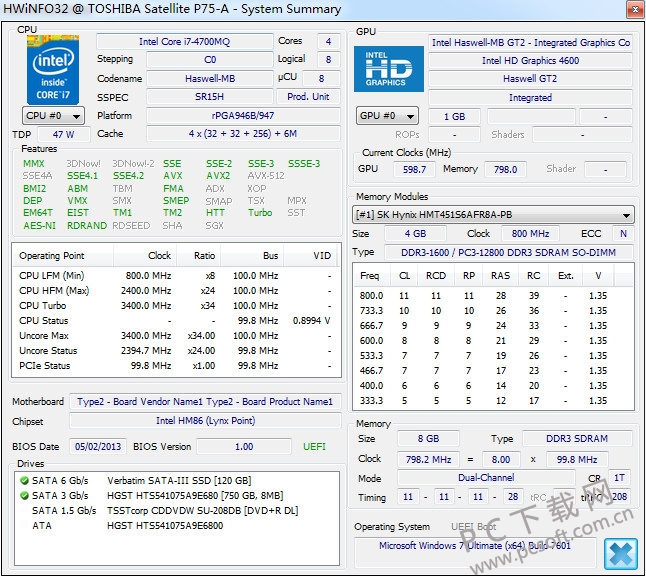Screen dimensions: 646x577
Task: Close the summary with the blue X button
Action: click(621, 554)
